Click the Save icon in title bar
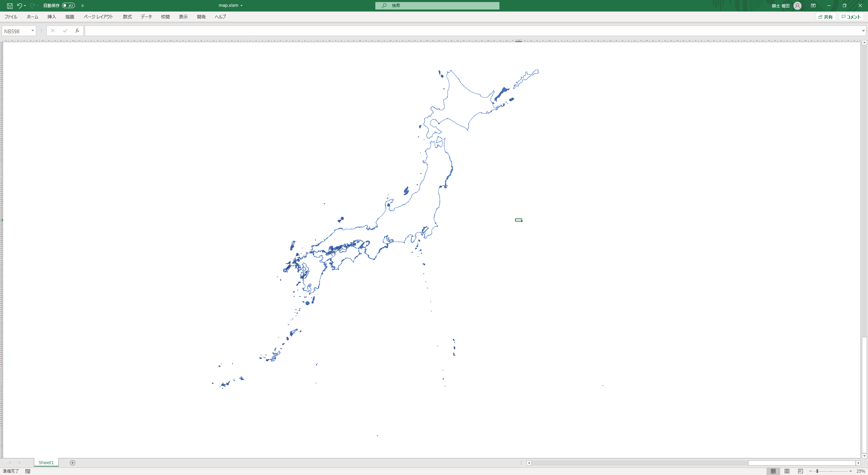The width and height of the screenshot is (868, 475). point(9,6)
